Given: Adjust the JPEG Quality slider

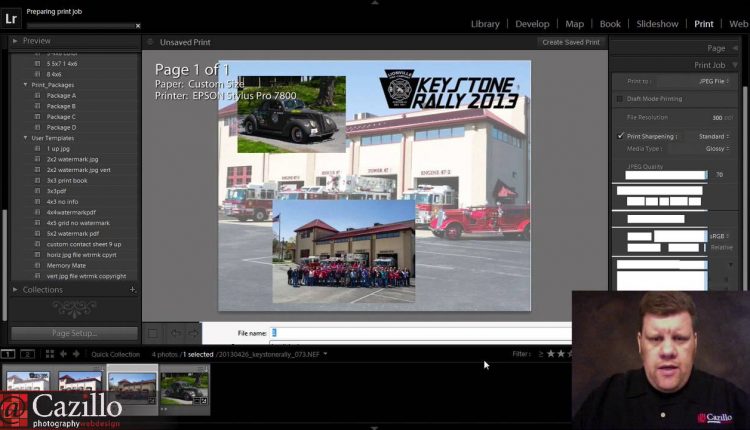Looking at the screenshot, I should coord(666,175).
